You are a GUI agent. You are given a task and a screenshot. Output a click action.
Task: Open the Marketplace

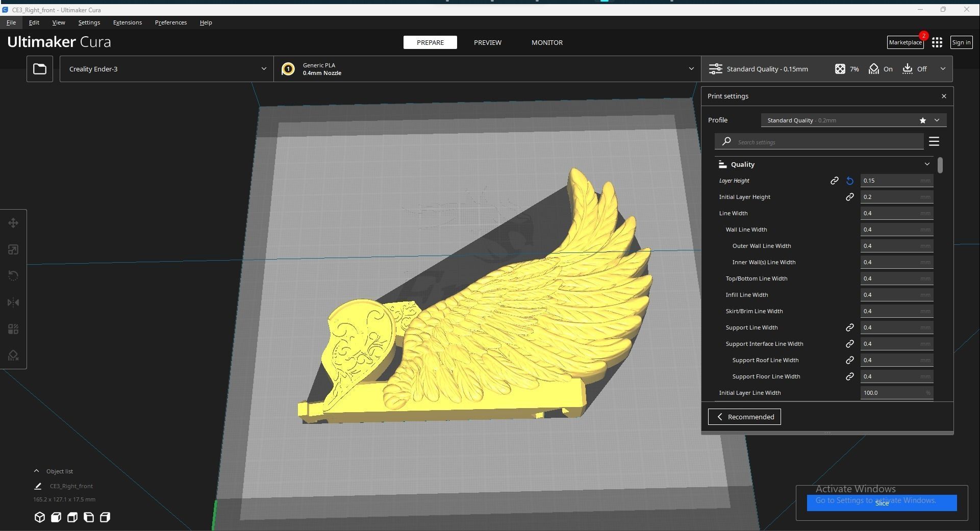(906, 42)
